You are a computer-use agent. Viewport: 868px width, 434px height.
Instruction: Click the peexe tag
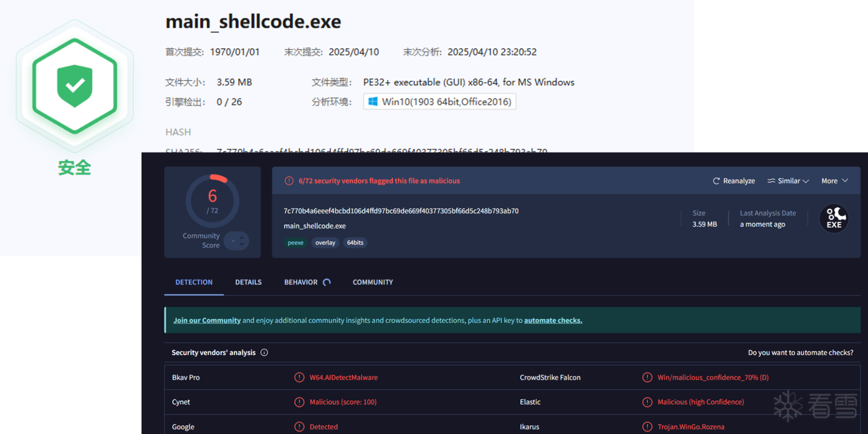[x=296, y=243]
